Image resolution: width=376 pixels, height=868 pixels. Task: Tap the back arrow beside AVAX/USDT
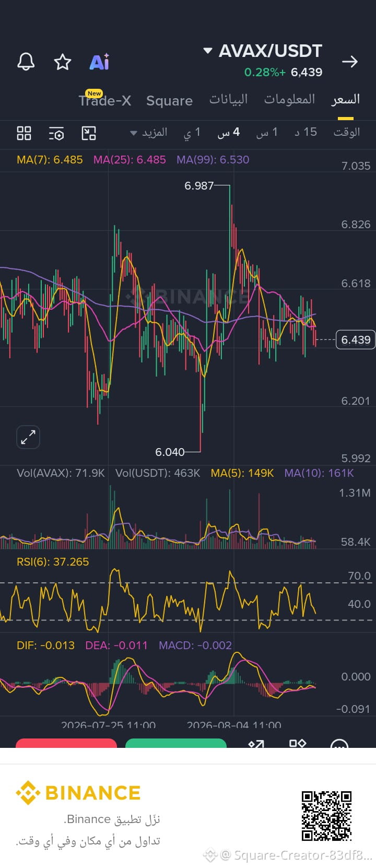(349, 62)
